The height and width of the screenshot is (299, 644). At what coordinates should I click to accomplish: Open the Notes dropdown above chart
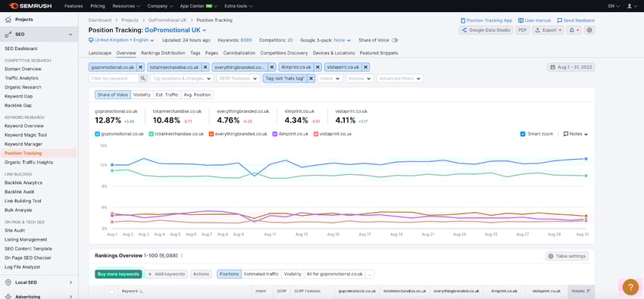575,134
